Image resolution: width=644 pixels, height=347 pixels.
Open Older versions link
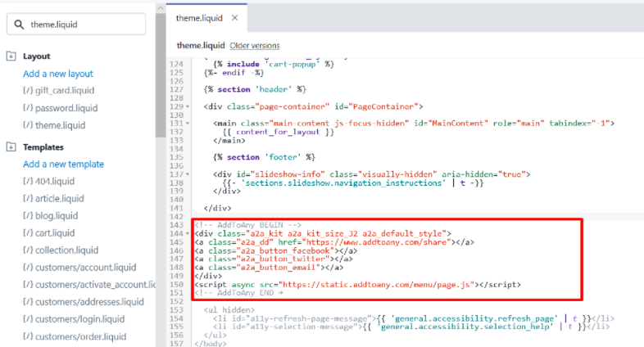tap(255, 46)
